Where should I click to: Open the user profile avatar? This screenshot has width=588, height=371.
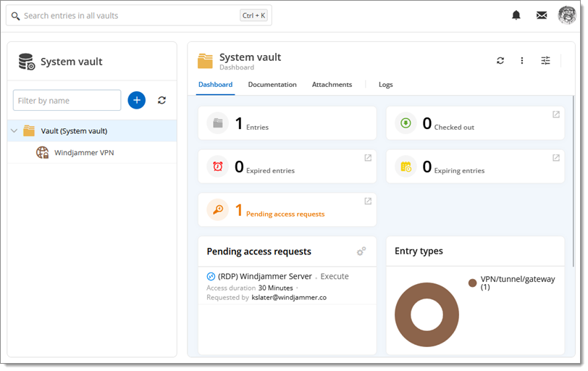pos(567,15)
